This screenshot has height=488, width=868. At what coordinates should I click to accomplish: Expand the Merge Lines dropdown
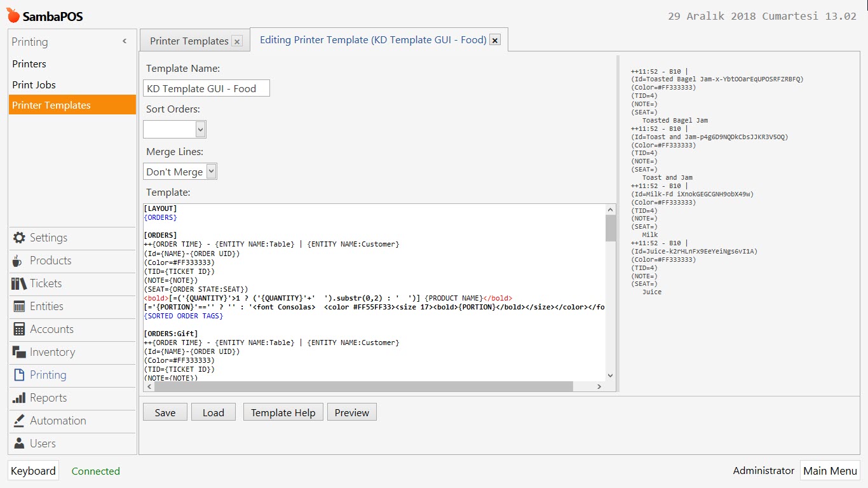click(x=180, y=172)
